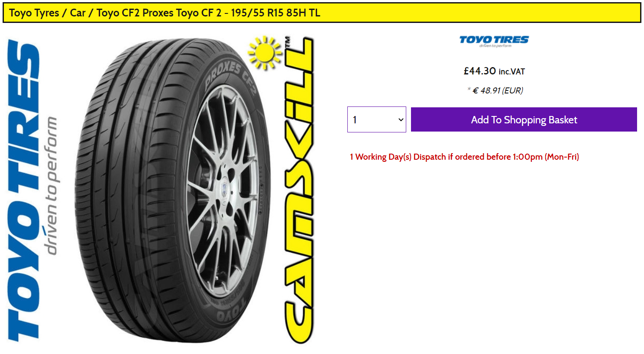This screenshot has height=354, width=644.
Task: Click the PROXES CF2 lettering on tyre sidewall
Action: [x=231, y=78]
